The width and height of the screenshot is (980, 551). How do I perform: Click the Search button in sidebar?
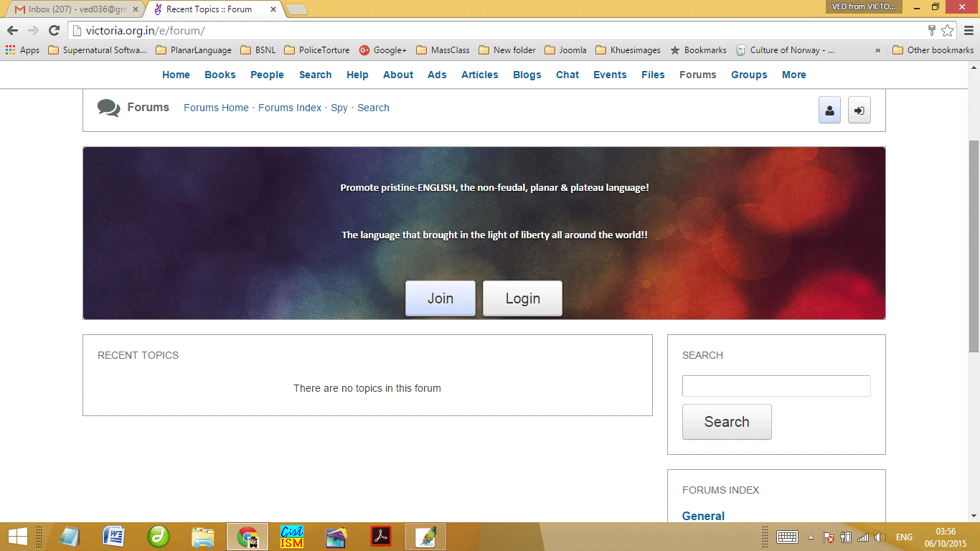click(727, 422)
